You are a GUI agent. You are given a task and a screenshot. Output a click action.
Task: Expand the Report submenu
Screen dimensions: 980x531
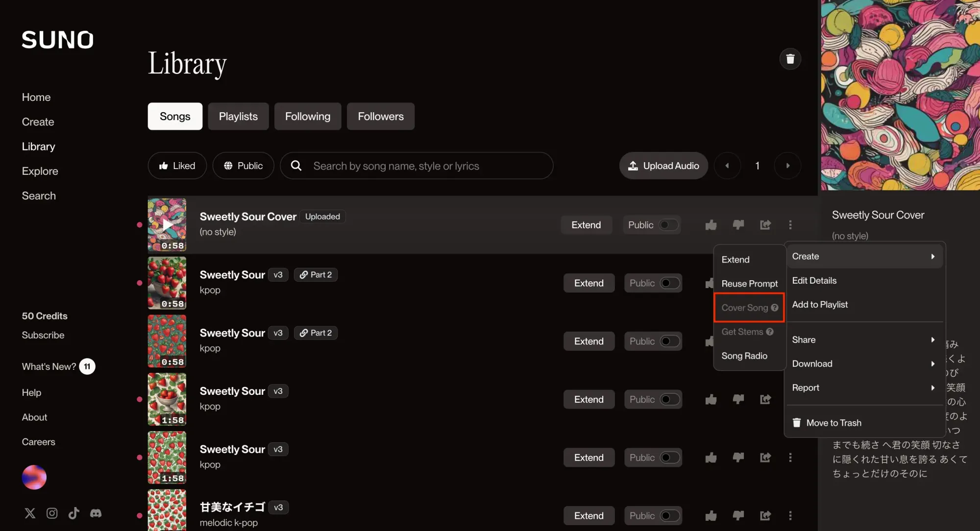click(x=864, y=387)
